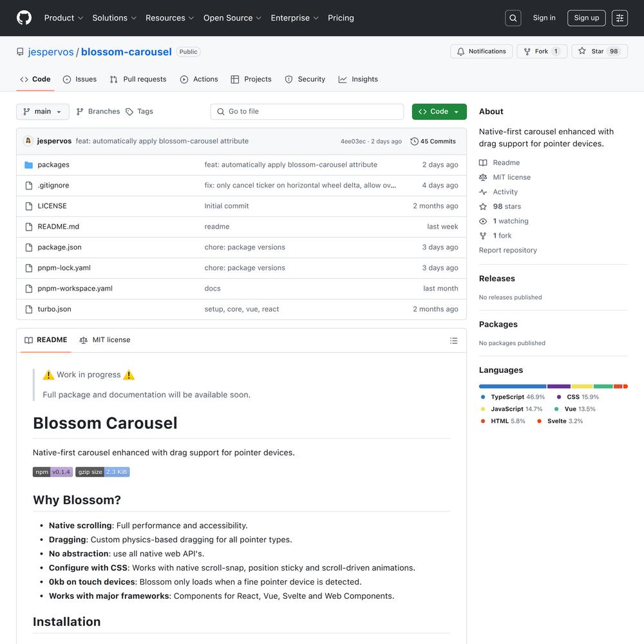
Task: Click the Svelte 3.2% language entry
Action: 560,421
